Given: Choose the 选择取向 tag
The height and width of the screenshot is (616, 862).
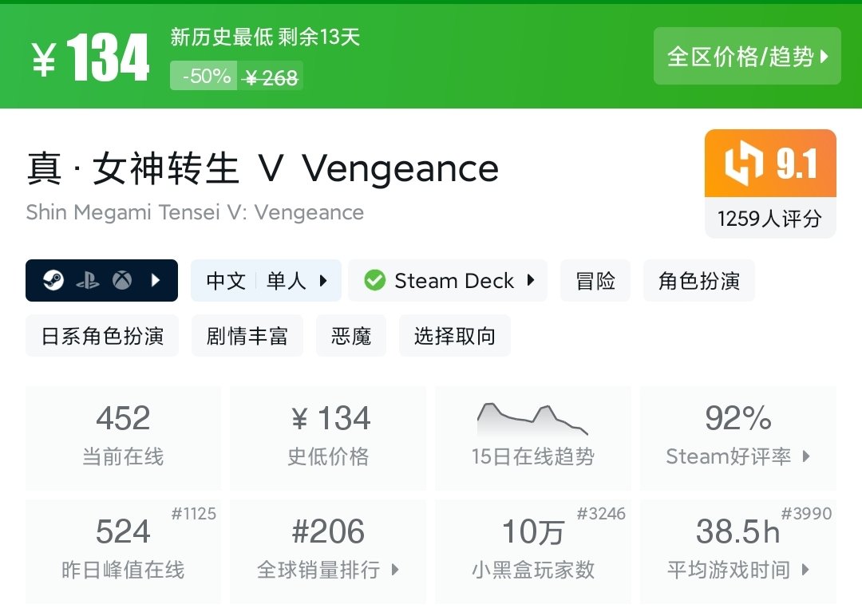Looking at the screenshot, I should [x=454, y=336].
